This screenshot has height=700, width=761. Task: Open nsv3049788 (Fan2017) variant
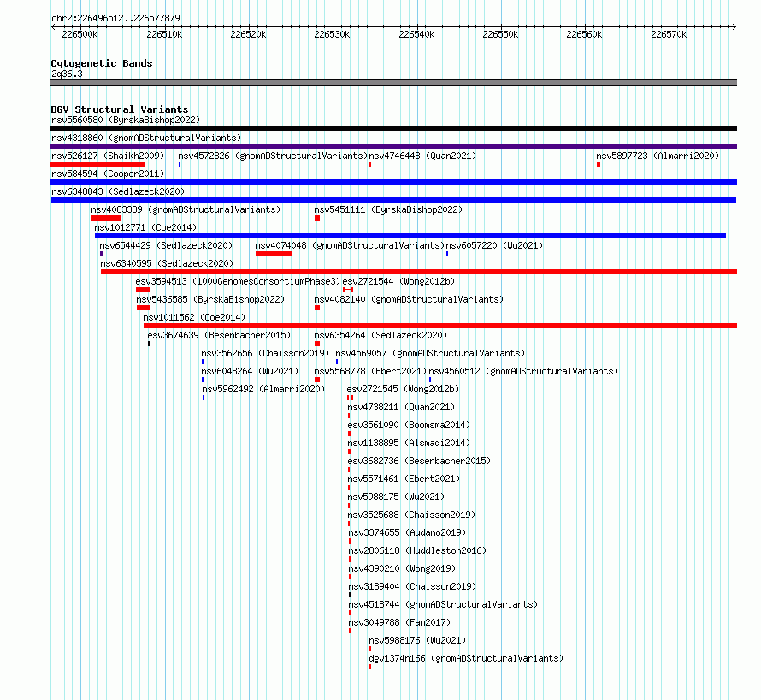coord(399,622)
